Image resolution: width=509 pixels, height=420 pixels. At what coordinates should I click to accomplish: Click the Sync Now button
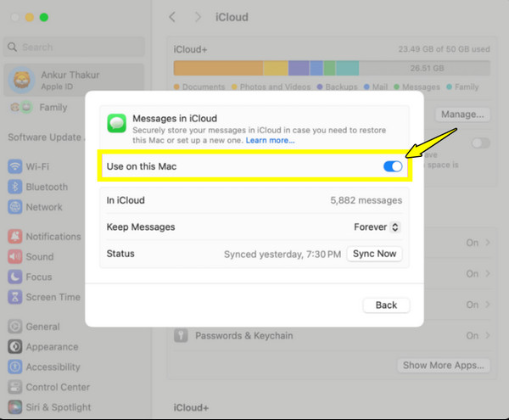(374, 254)
